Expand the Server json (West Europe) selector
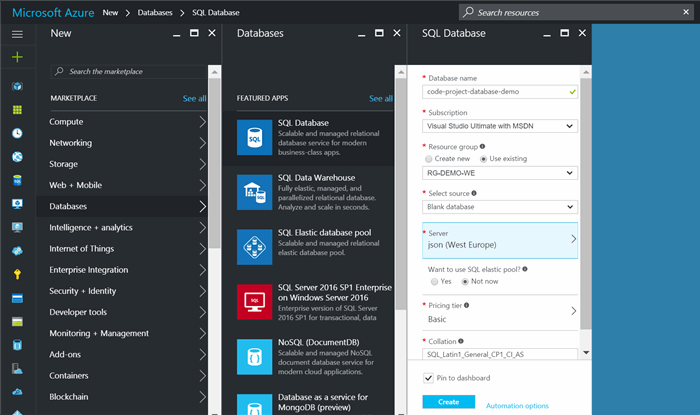700x415 pixels. pyautogui.click(x=500, y=240)
